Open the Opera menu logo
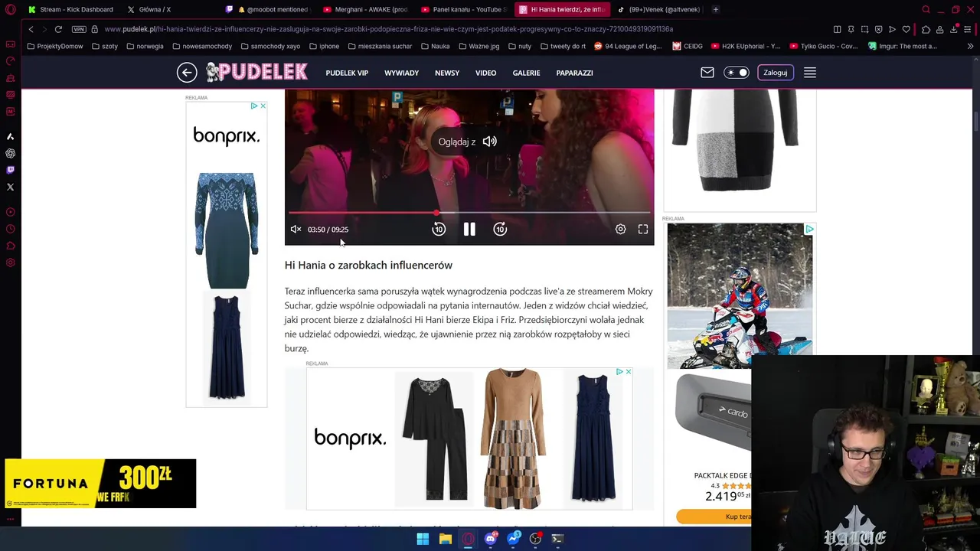 pyautogui.click(x=10, y=9)
